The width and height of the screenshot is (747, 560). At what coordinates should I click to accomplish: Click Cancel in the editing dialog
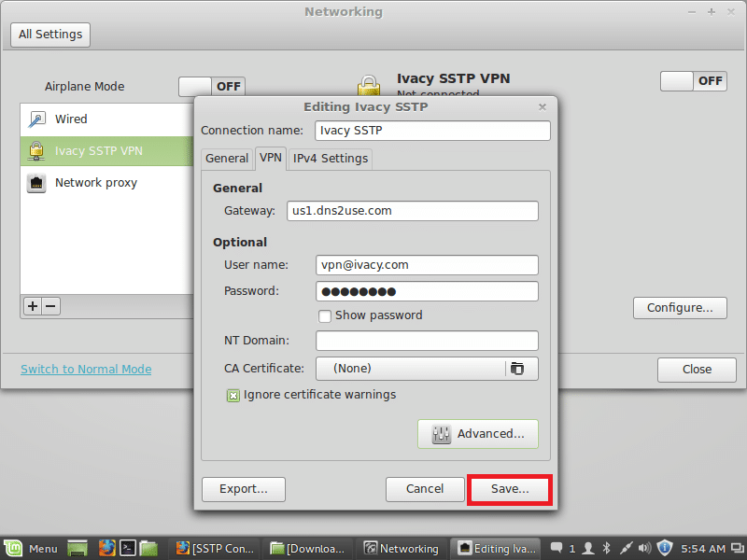coord(425,489)
